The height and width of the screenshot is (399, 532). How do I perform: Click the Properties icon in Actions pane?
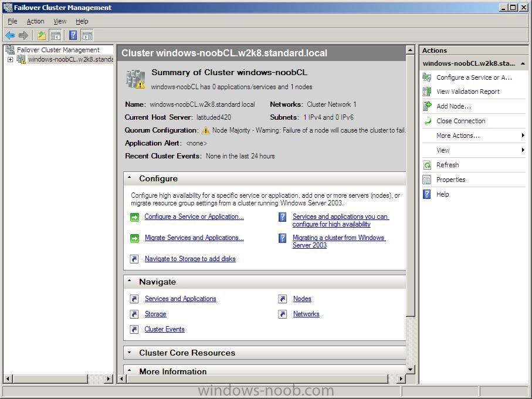point(427,180)
